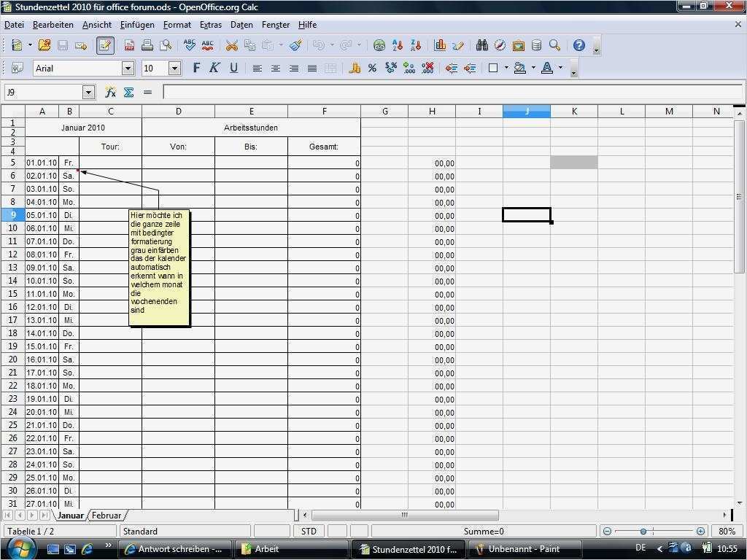This screenshot has width=747, height=560.
Task: Open the Gallery icon
Action: tap(519, 45)
